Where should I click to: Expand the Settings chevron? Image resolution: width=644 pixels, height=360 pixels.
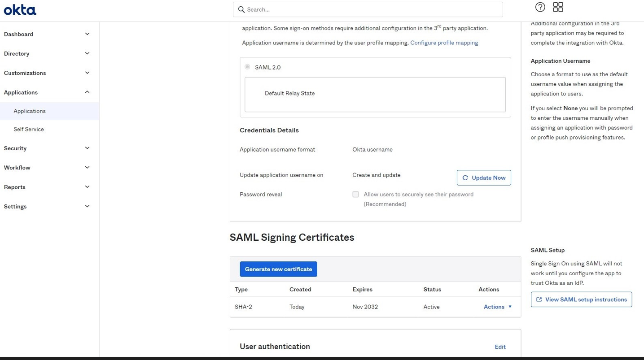point(87,206)
